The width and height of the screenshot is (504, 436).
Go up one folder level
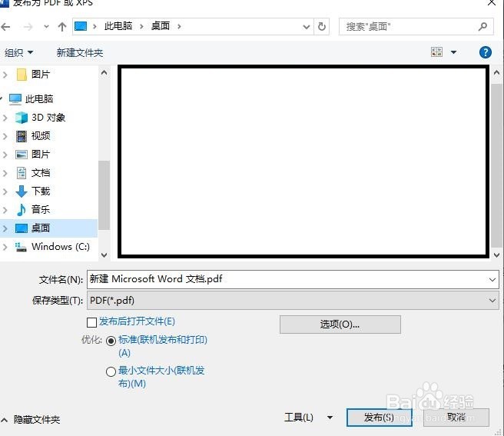click(62, 27)
